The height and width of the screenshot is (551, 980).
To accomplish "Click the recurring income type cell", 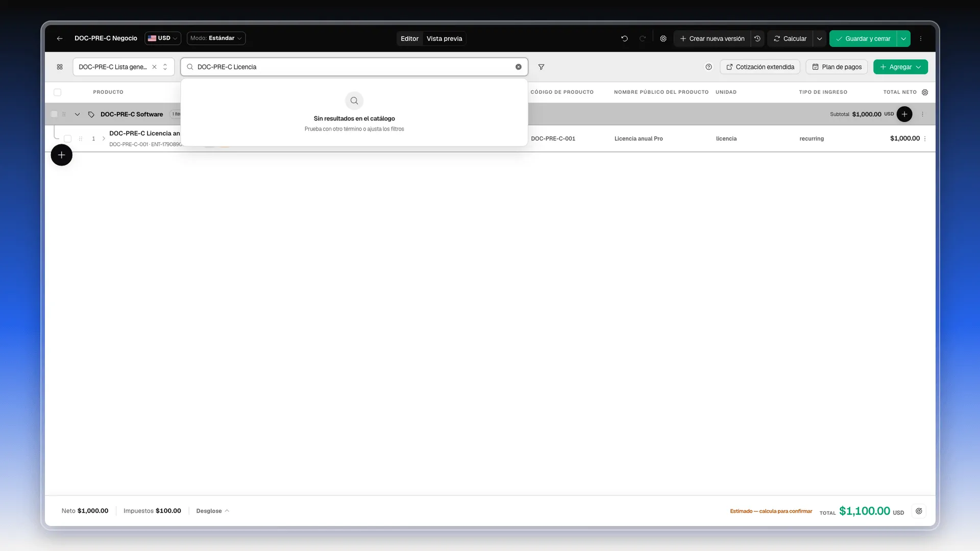I will click(x=812, y=138).
